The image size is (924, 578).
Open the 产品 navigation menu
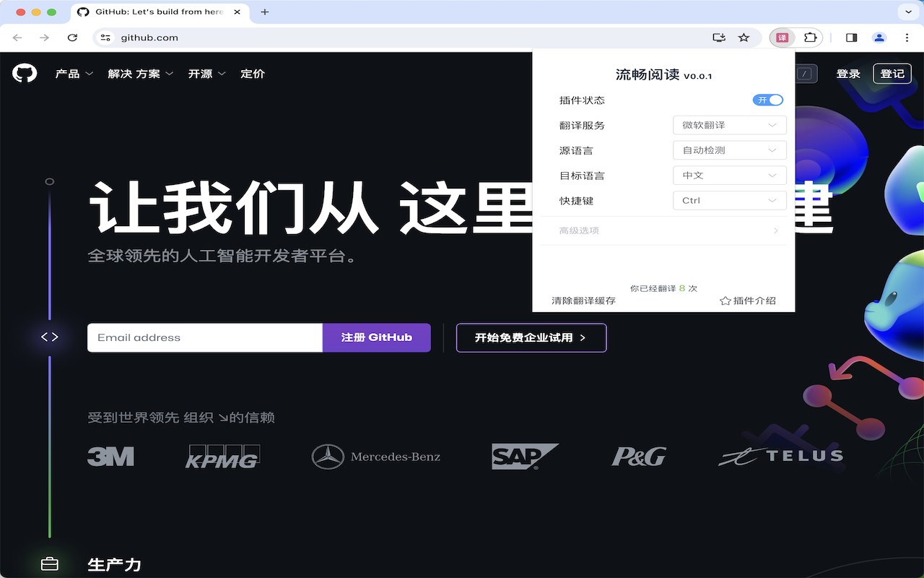coord(74,74)
